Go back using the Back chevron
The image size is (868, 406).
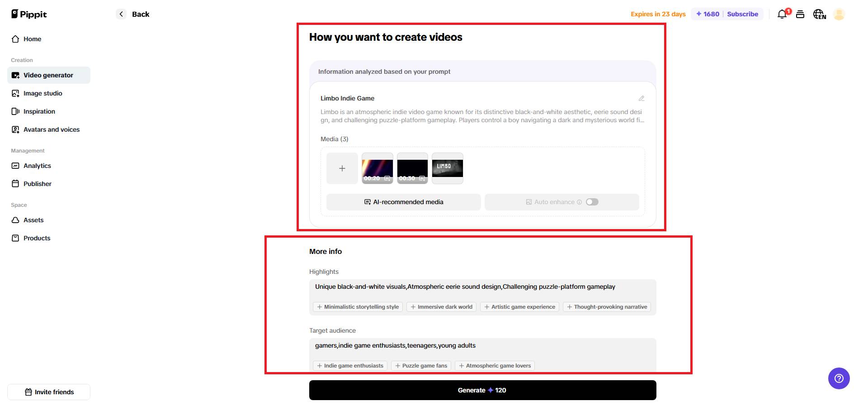click(x=121, y=14)
